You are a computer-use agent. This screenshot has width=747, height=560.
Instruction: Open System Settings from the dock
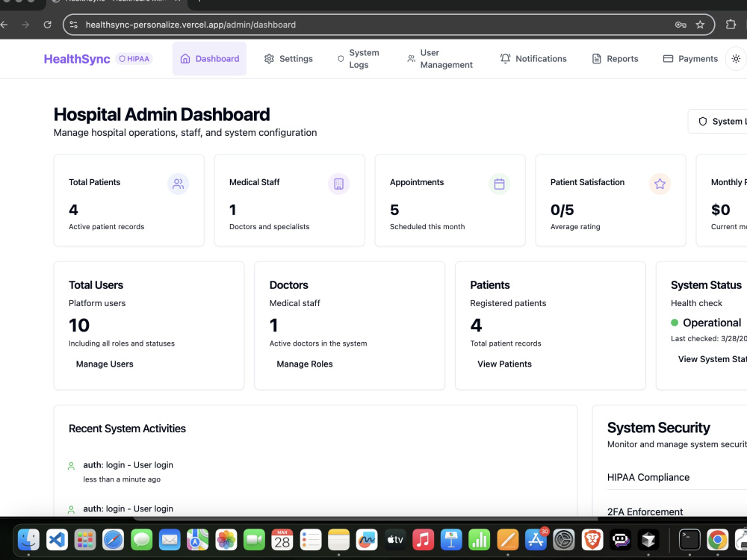(x=564, y=540)
